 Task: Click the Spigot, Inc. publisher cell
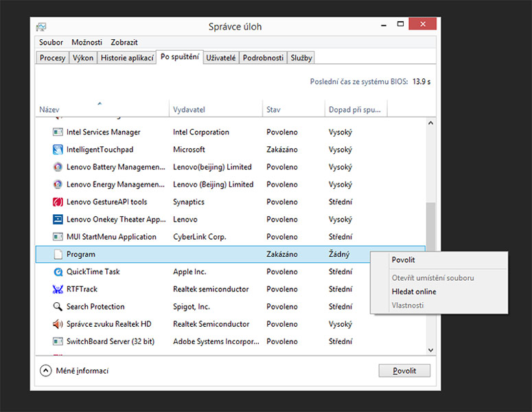click(x=192, y=307)
